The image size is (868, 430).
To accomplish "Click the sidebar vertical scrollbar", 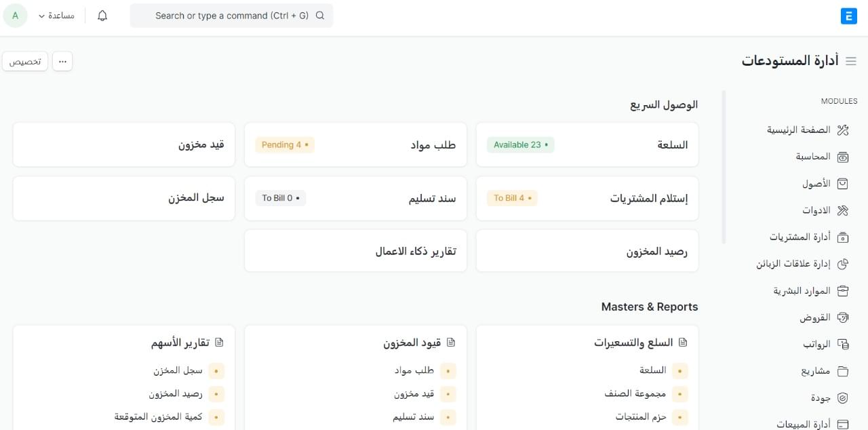I will coord(724,167).
